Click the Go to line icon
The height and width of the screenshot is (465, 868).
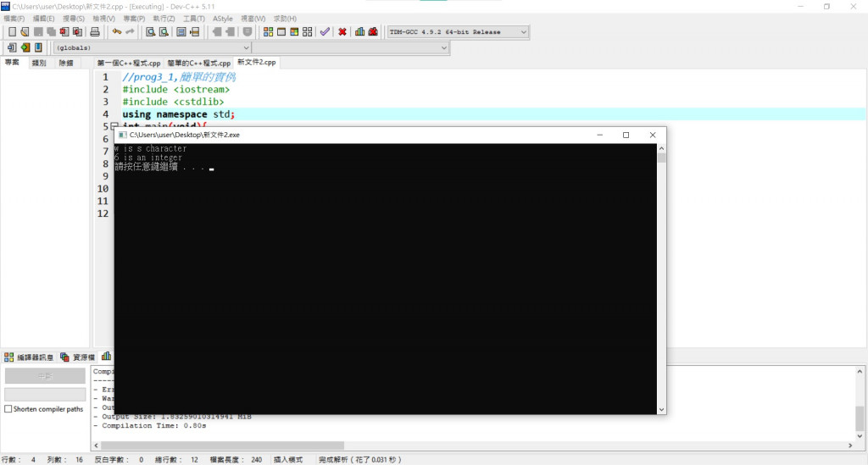[194, 32]
